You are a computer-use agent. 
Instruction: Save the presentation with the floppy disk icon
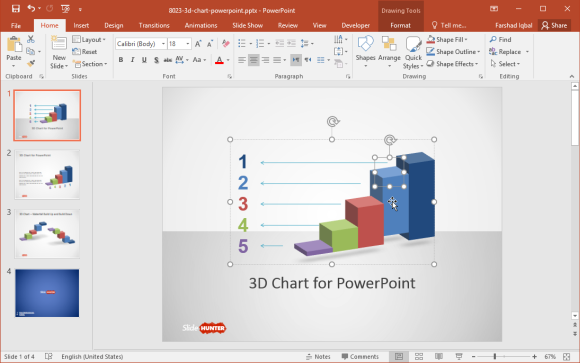(16, 9)
